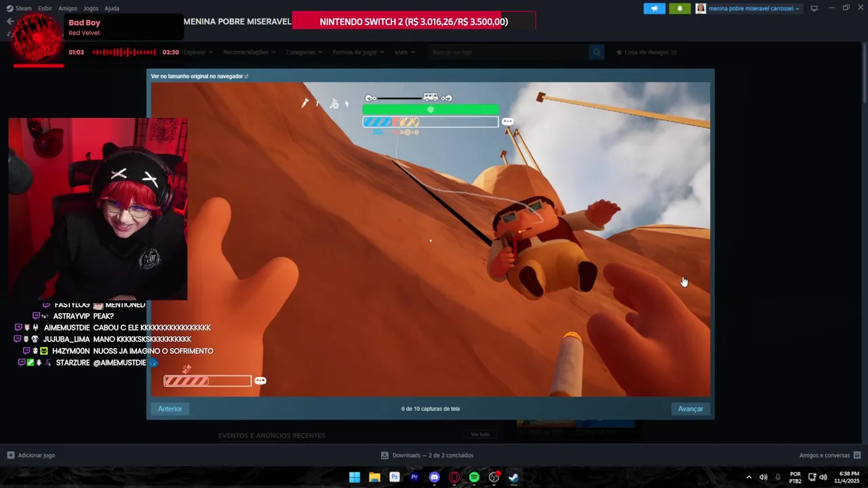Click H4ZYM00N chat message
The width and height of the screenshot is (868, 488).
[118, 351]
